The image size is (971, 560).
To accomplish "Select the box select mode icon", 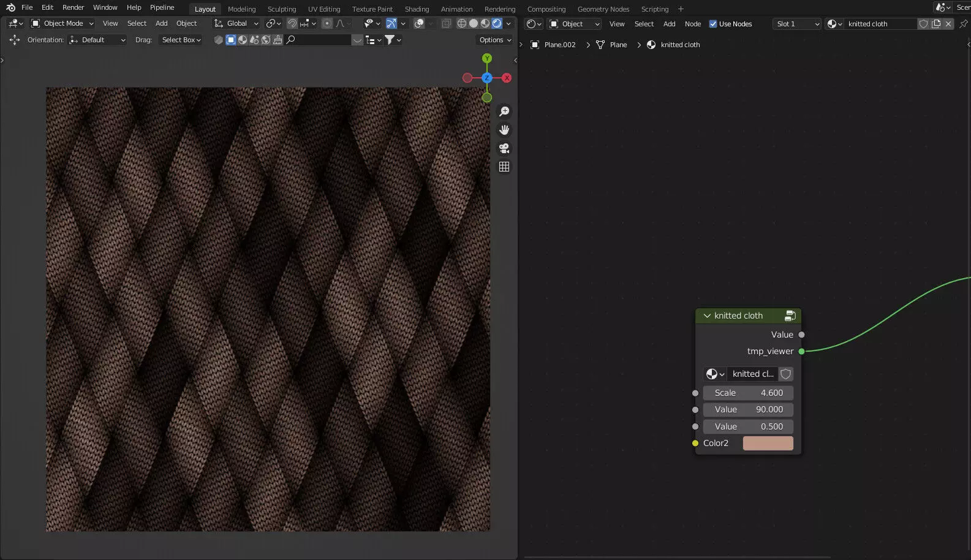I will click(x=231, y=40).
